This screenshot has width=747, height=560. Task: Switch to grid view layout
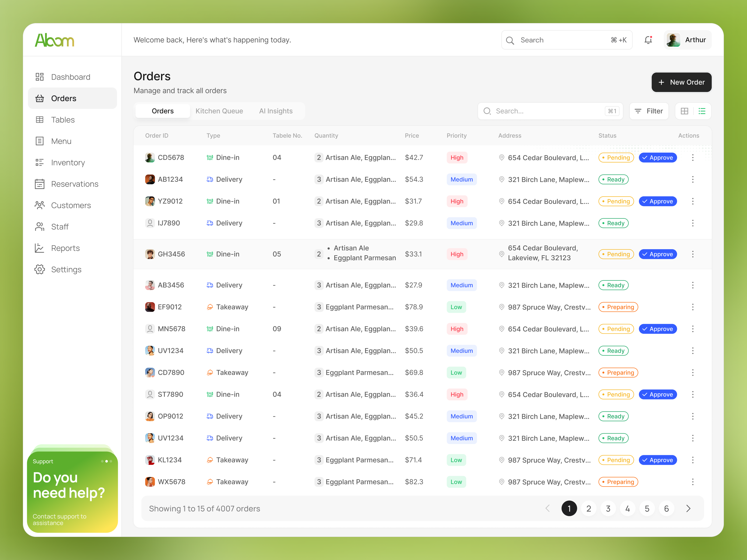(x=685, y=111)
